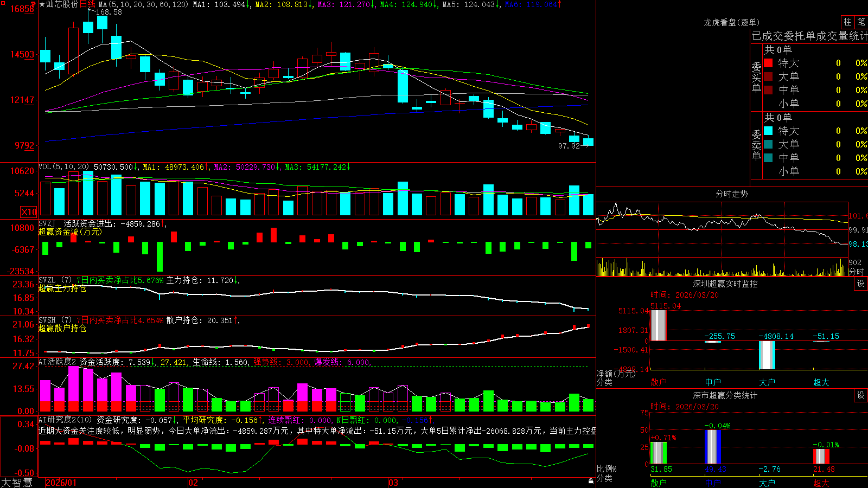Click the teal 中单 sell order swatch
The height and width of the screenshot is (488, 868).
click(768, 158)
